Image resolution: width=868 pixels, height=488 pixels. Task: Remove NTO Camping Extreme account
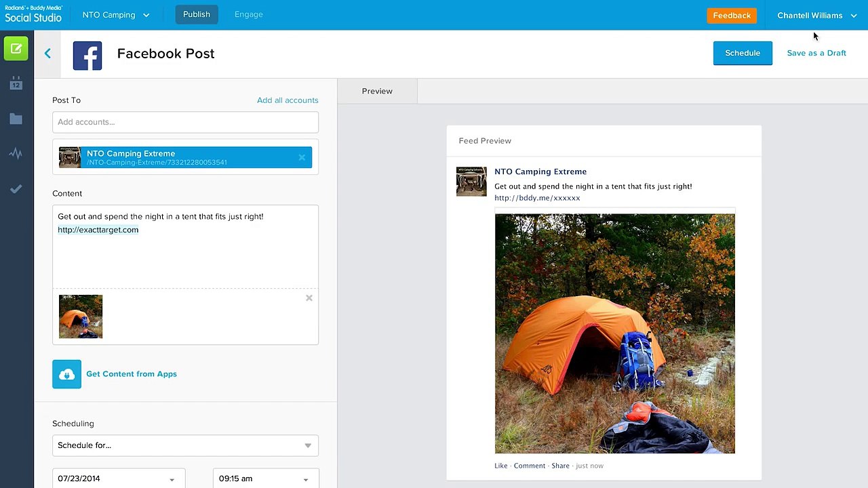tap(302, 157)
